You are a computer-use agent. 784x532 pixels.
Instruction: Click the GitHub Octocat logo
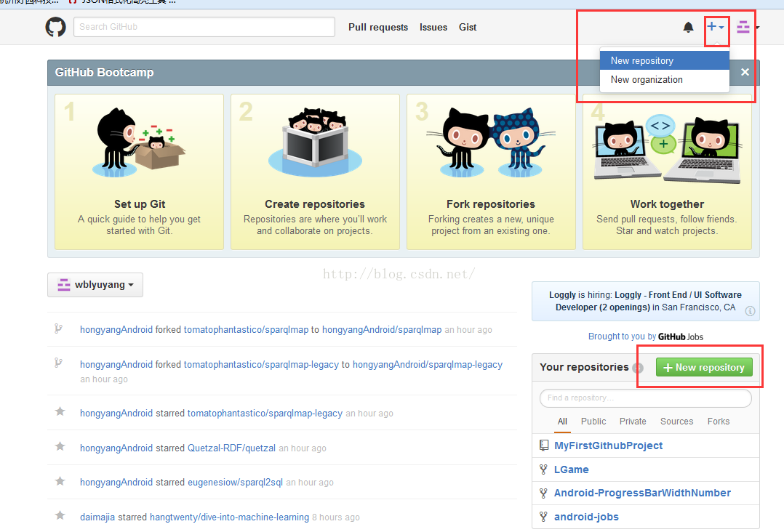pyautogui.click(x=55, y=27)
